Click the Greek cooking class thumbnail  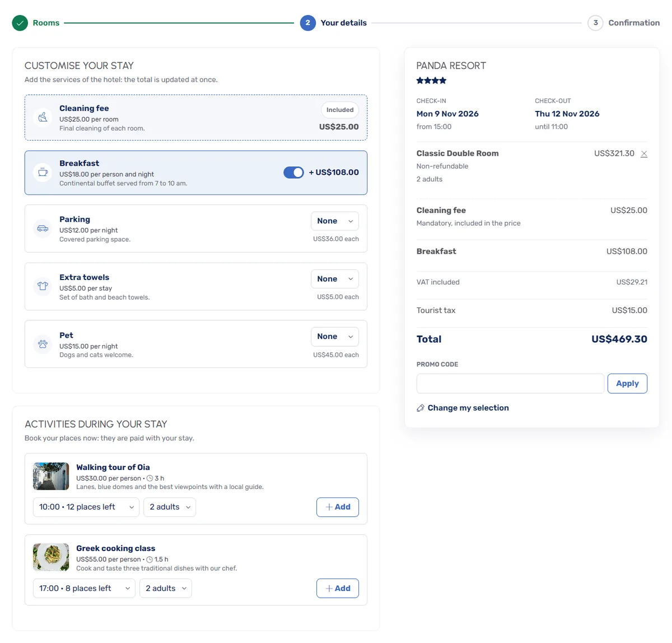coord(51,557)
